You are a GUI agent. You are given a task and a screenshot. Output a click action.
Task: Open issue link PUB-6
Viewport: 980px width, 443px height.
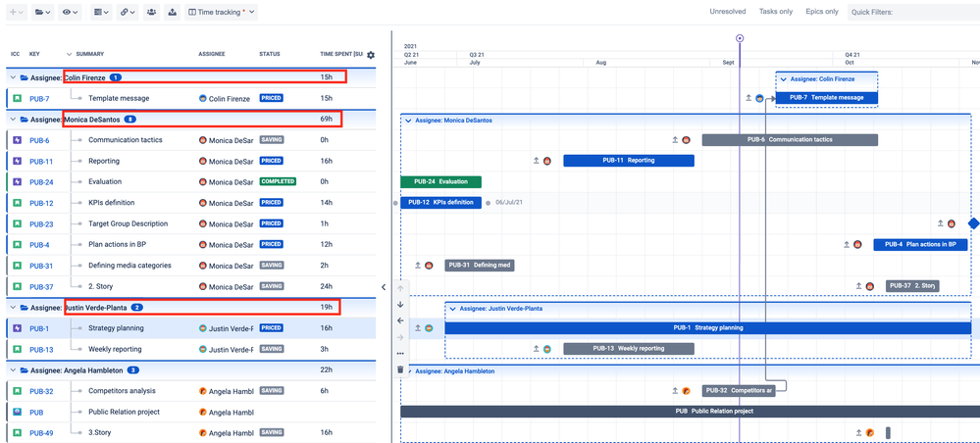(39, 140)
